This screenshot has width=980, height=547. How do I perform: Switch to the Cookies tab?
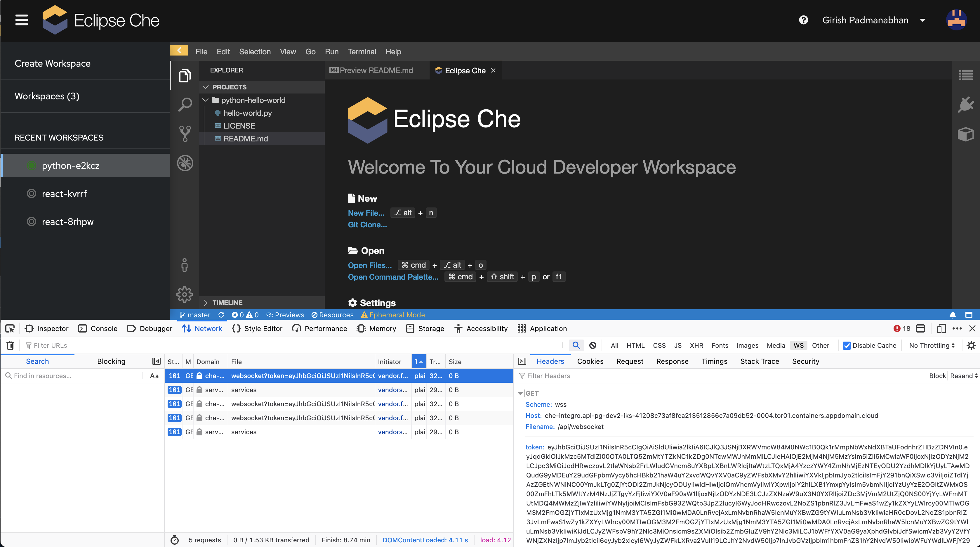(x=590, y=361)
